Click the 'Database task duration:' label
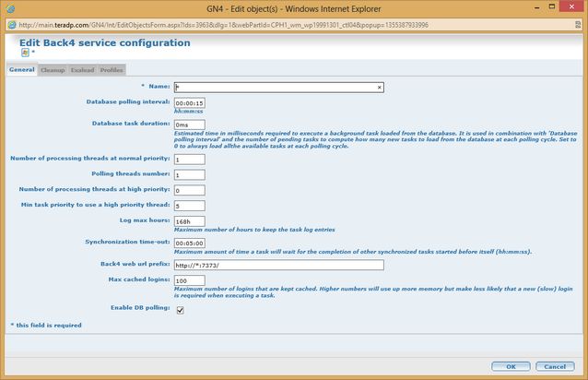Screen dimensions: 588x380 coord(131,124)
